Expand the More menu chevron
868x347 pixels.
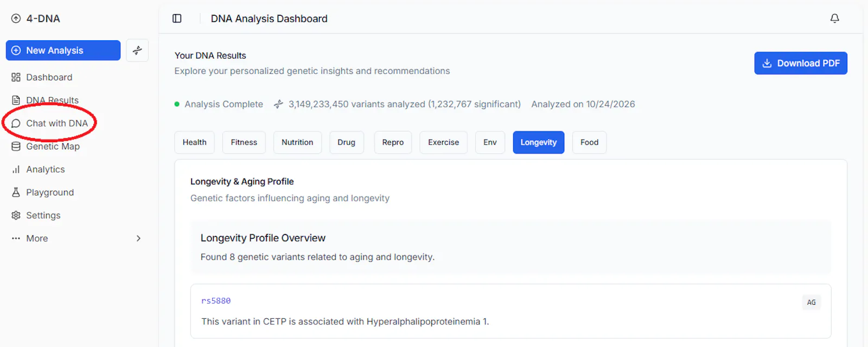[138, 238]
